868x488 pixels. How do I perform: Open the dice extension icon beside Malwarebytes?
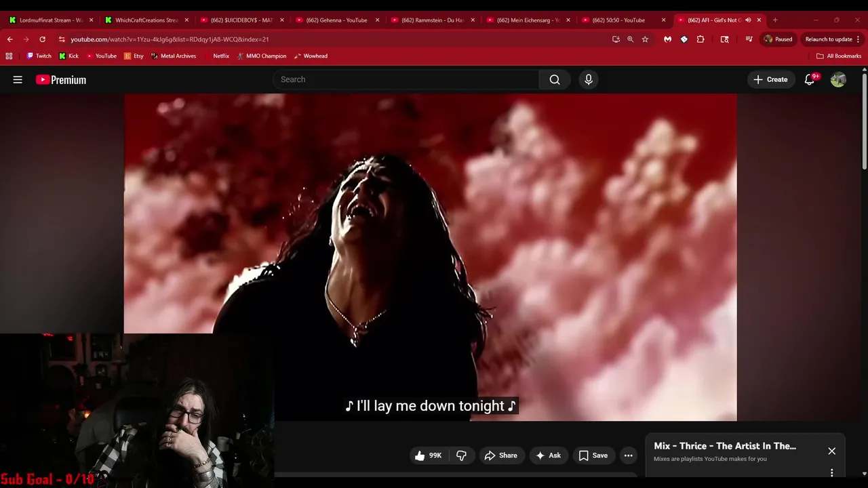[x=684, y=39]
